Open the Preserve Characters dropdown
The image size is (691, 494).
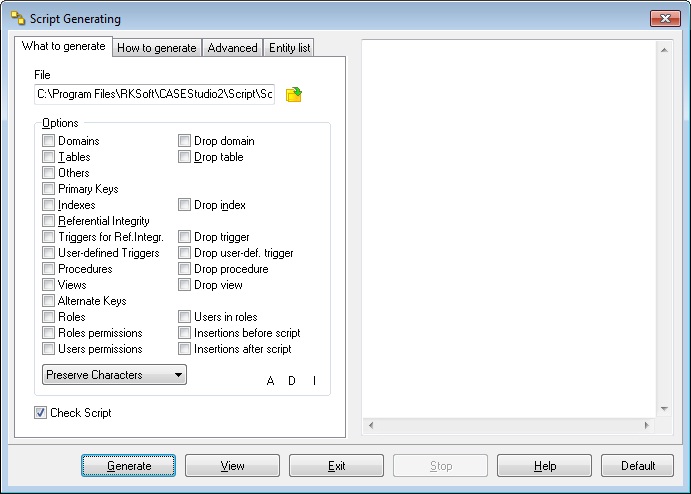pyautogui.click(x=115, y=375)
